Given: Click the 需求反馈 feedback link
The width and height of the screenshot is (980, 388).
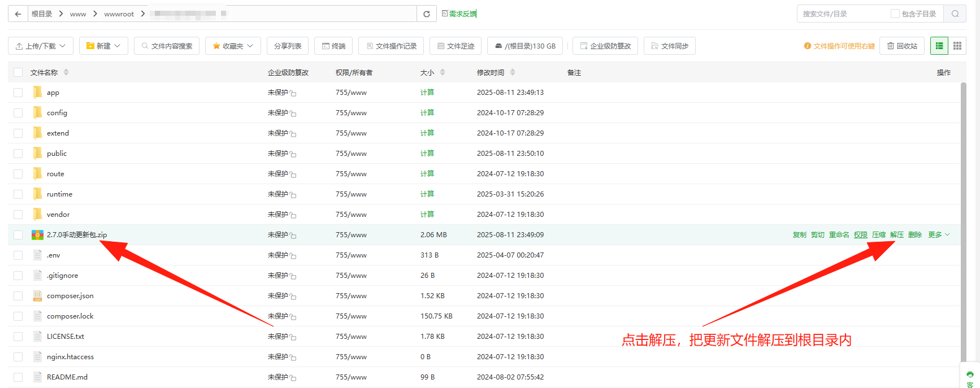Looking at the screenshot, I should tap(459, 14).
